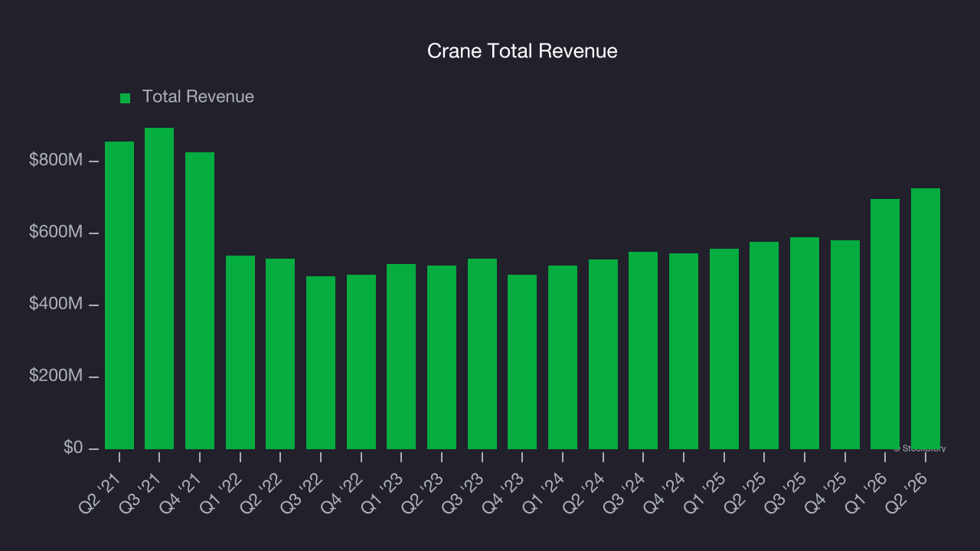The height and width of the screenshot is (551, 980).
Task: Select the Q2 '21 revenue bar
Action: click(119, 295)
